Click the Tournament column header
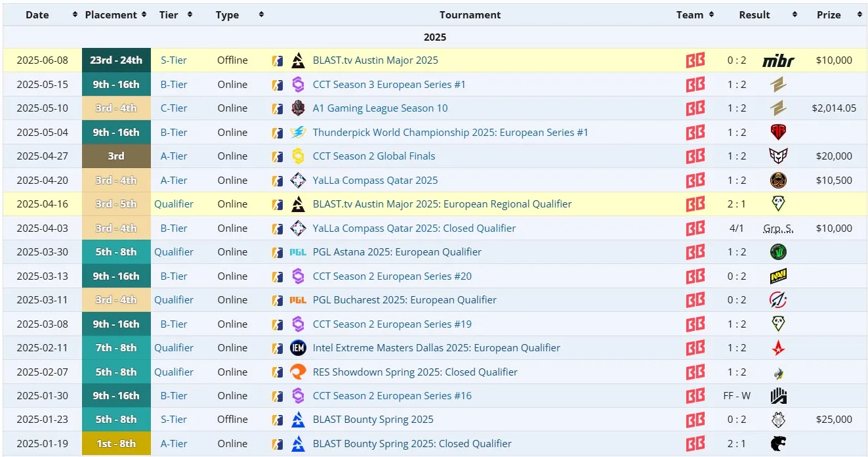 [470, 14]
